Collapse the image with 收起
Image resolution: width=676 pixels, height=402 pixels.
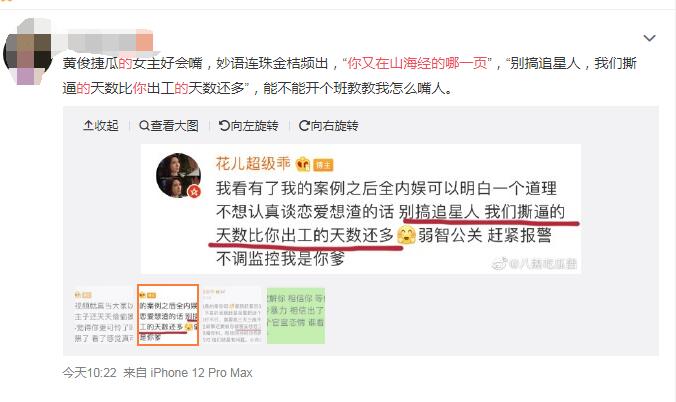(100, 126)
